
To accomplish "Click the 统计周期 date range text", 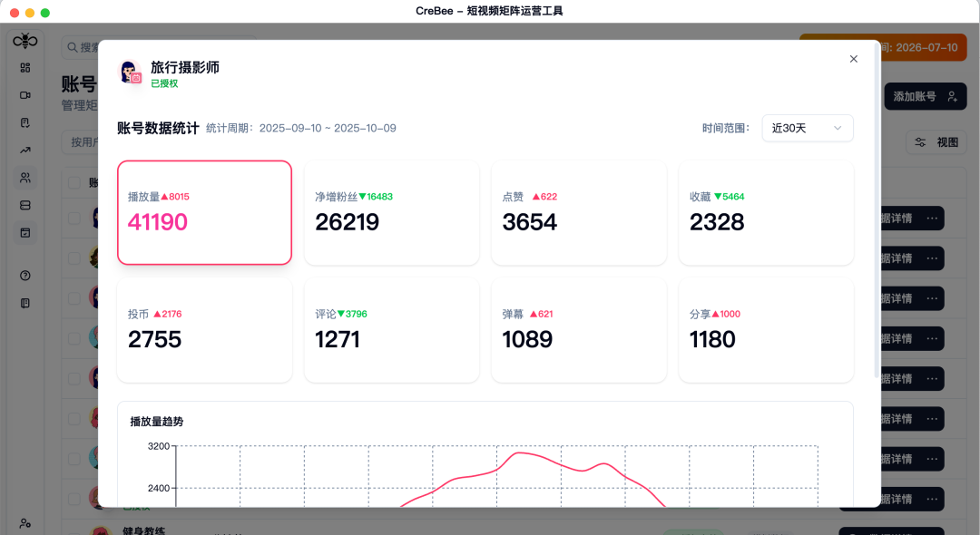I will (301, 128).
